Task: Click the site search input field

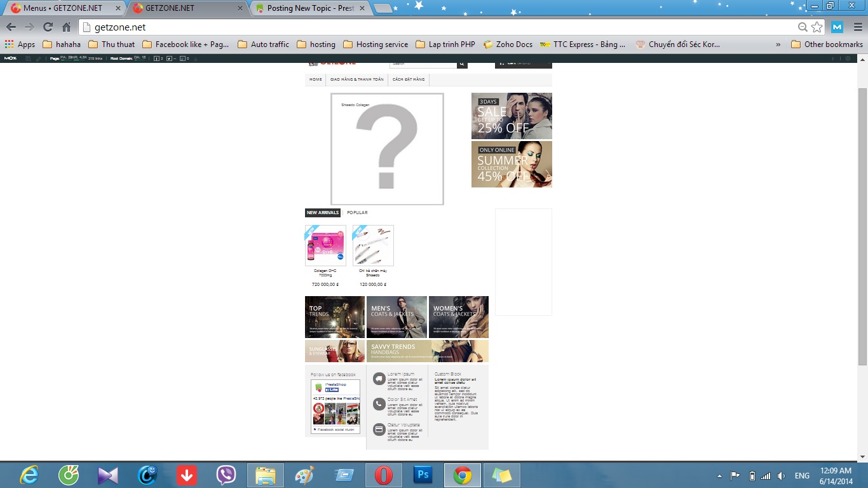Action: coord(423,64)
